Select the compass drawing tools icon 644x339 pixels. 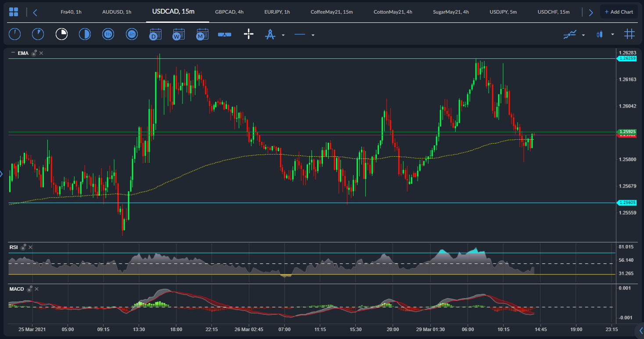tap(270, 34)
